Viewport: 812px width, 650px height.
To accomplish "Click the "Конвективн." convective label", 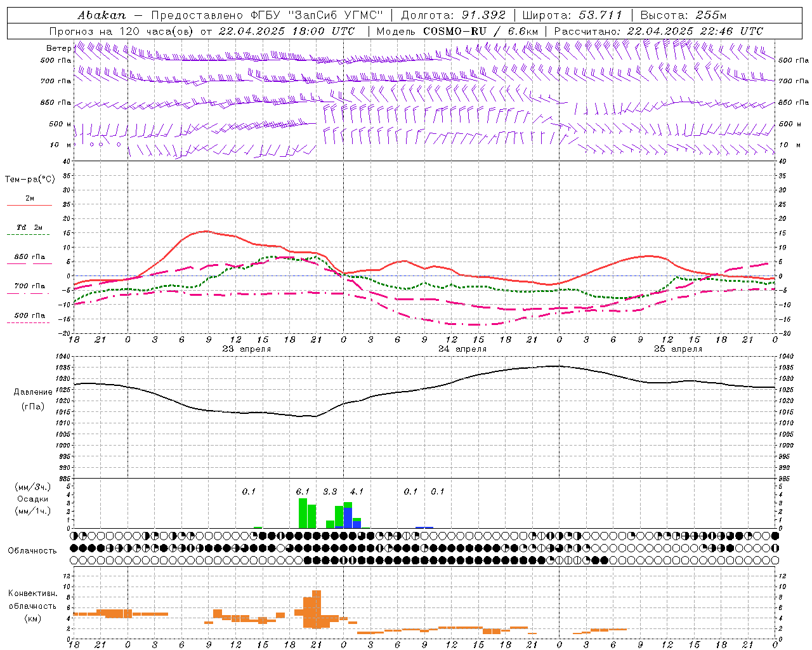I will point(33,593).
